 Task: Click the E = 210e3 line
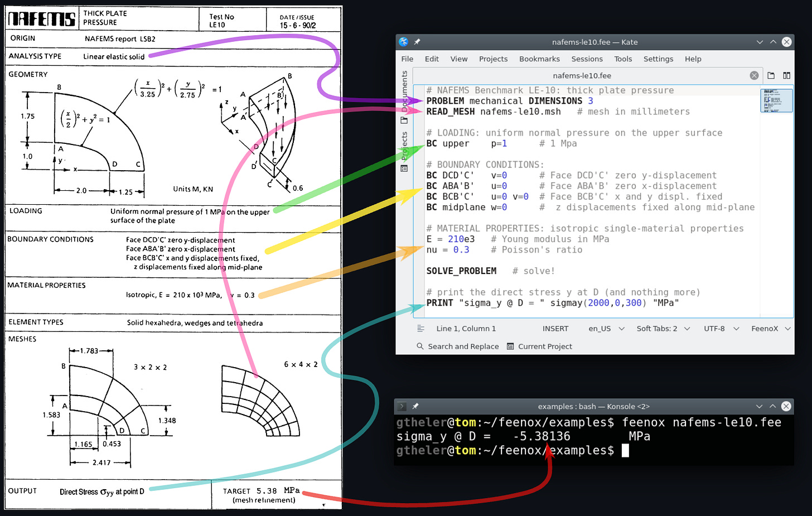[x=518, y=239]
